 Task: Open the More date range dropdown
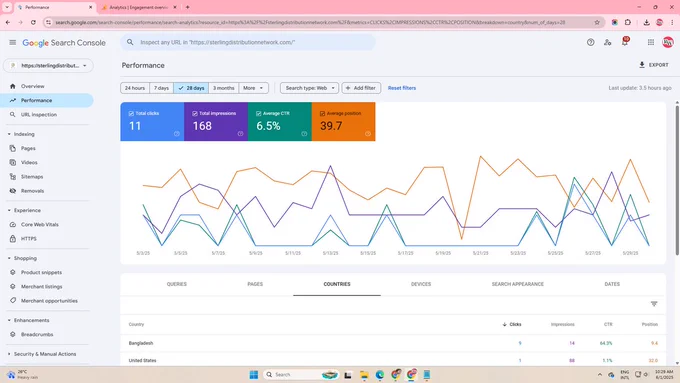tap(253, 88)
